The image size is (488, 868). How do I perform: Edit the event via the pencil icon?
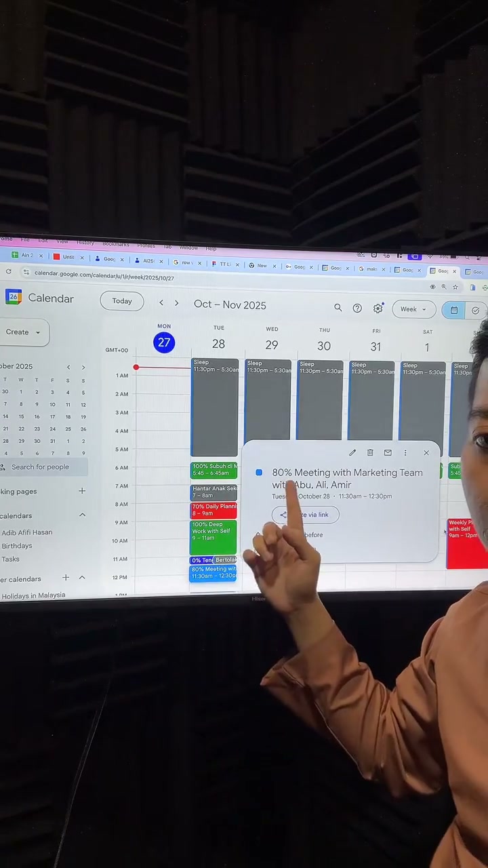[x=352, y=452]
